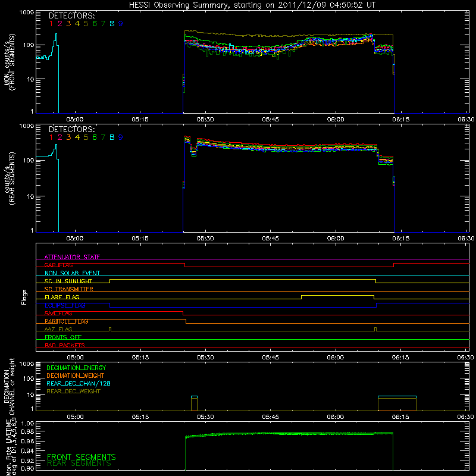Click the 0.94 value on the livetime axis
The image size is (476, 476).
coord(27,450)
